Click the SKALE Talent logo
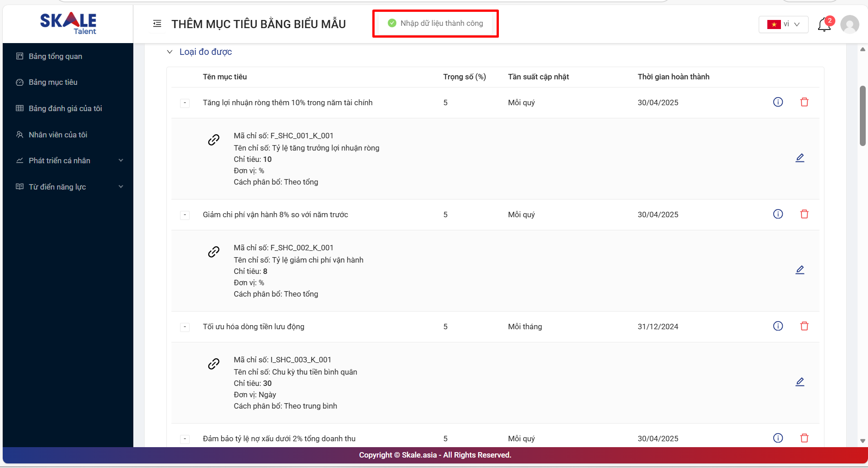 [68, 23]
